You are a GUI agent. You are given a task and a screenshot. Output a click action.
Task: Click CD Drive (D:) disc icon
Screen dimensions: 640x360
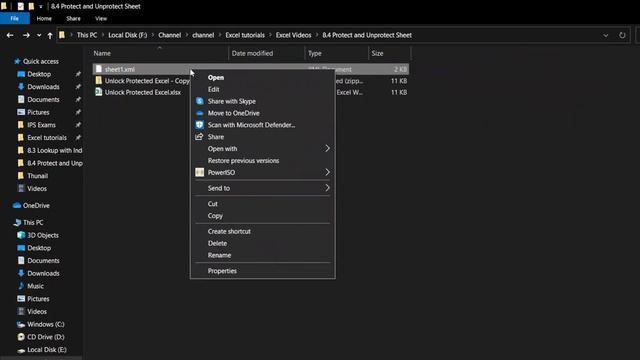21,337
